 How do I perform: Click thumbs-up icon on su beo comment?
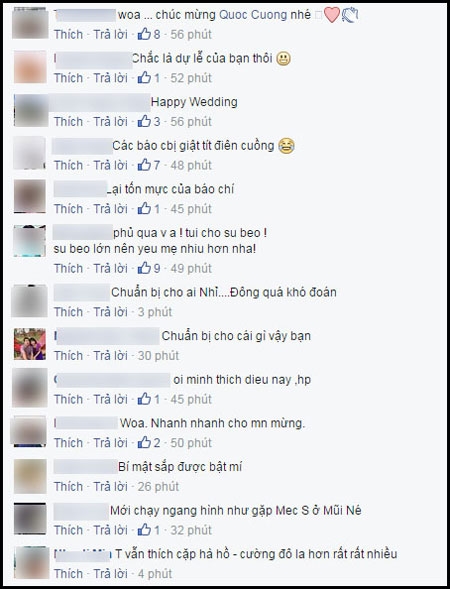click(x=144, y=268)
